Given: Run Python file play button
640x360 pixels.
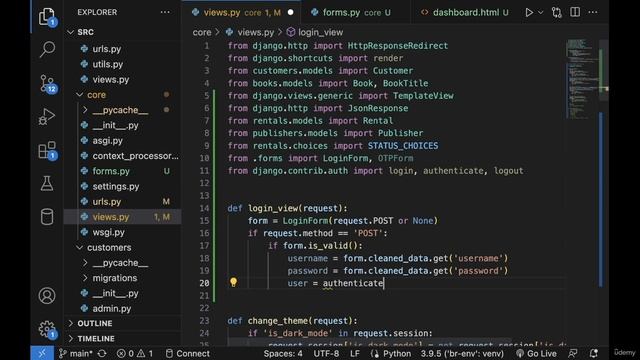Looking at the screenshot, I should (x=529, y=13).
